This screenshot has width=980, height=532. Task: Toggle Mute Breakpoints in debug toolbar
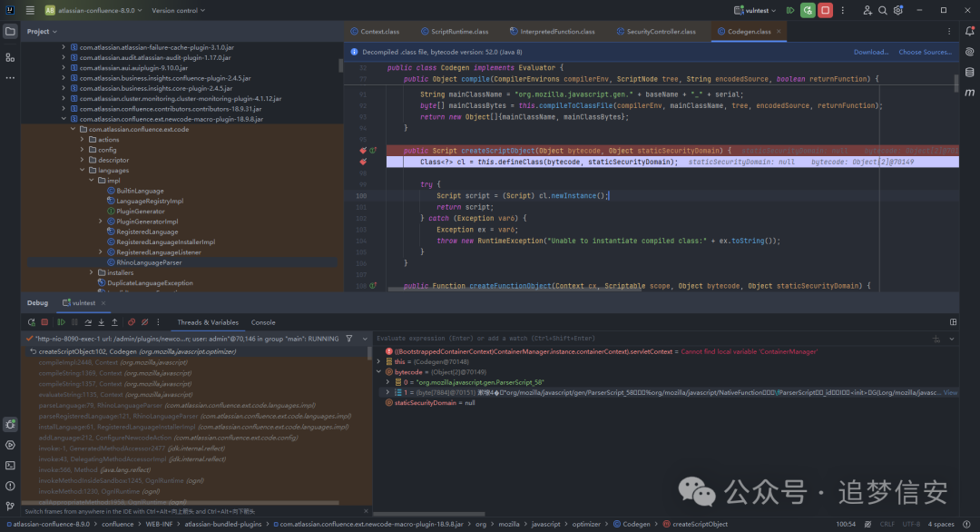pyautogui.click(x=144, y=322)
